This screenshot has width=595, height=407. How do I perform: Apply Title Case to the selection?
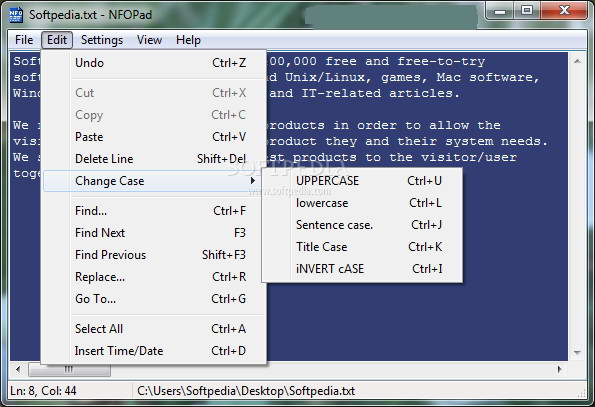[362, 247]
